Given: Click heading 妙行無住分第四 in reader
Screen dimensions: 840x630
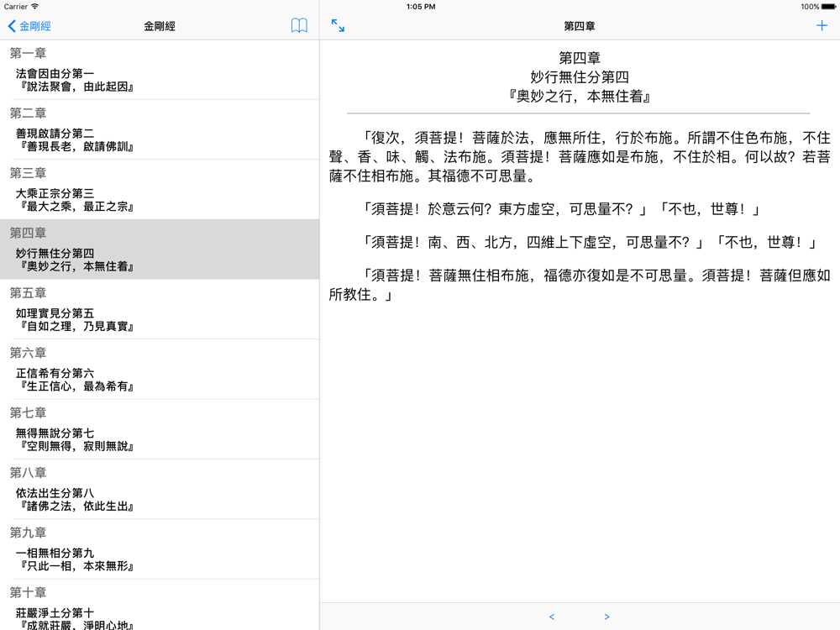Looking at the screenshot, I should [579, 77].
